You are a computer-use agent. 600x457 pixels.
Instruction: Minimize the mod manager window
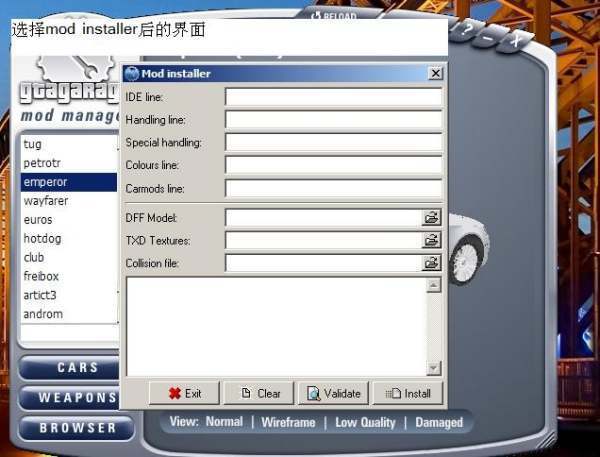488,37
